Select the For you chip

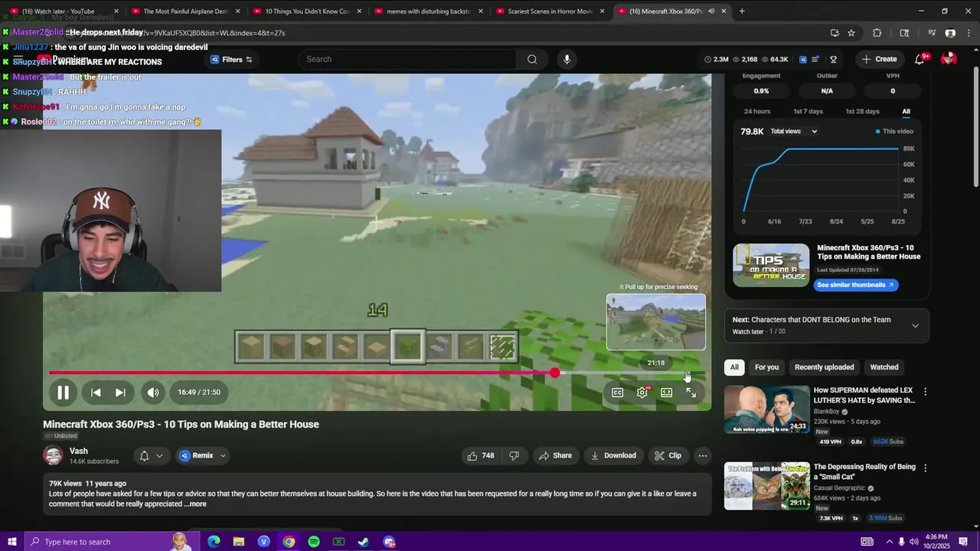(x=766, y=367)
